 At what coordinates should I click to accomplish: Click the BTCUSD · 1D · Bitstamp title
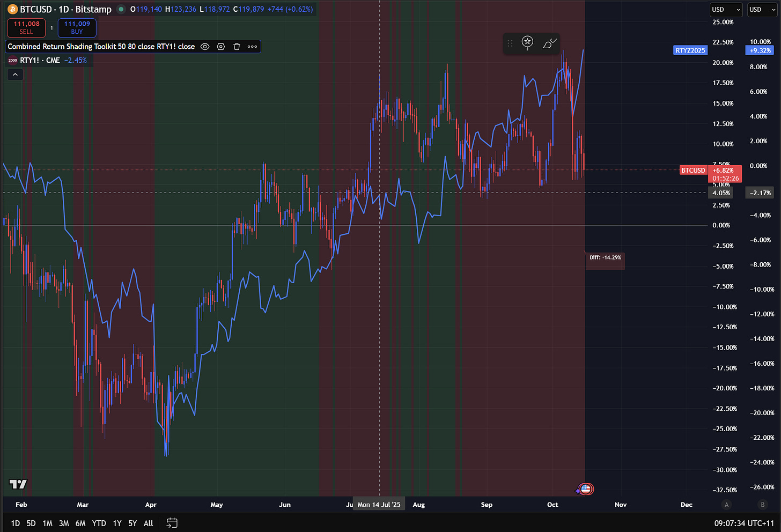point(65,9)
